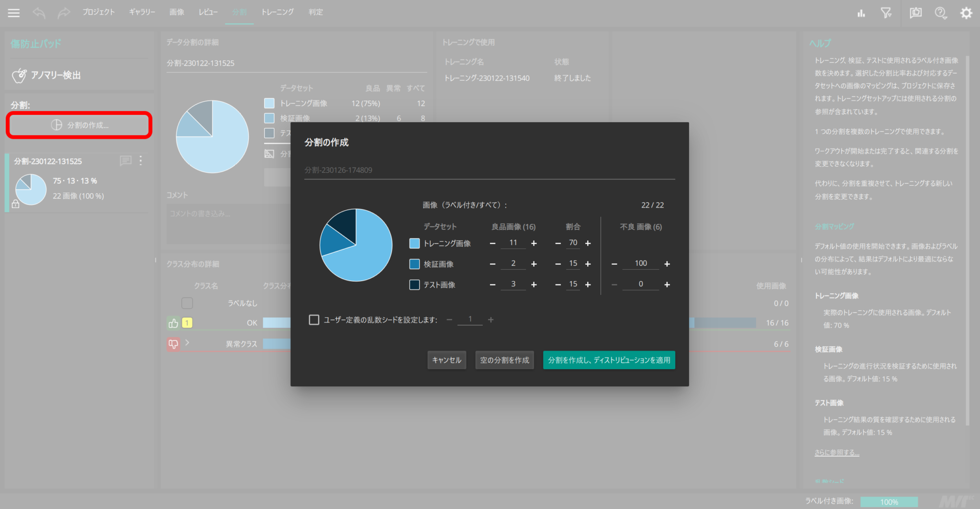Screen dimensions: 980x509
Task: Toggle the トレーニング画像 dataset color box in dialog
Action: [414, 243]
